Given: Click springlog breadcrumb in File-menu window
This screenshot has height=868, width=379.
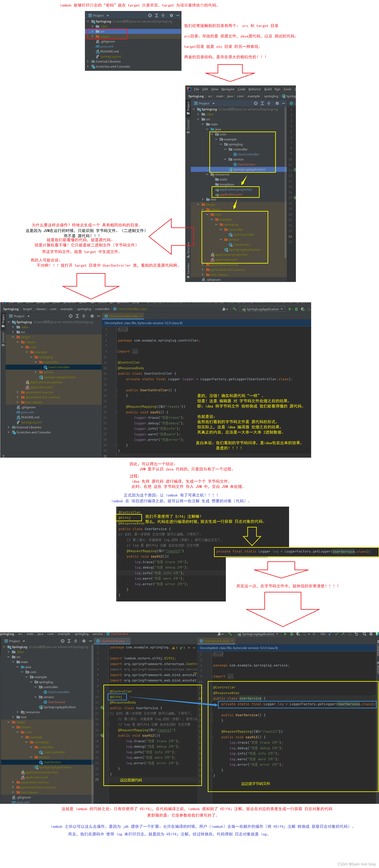Looking at the screenshot, I should (x=271, y=96).
